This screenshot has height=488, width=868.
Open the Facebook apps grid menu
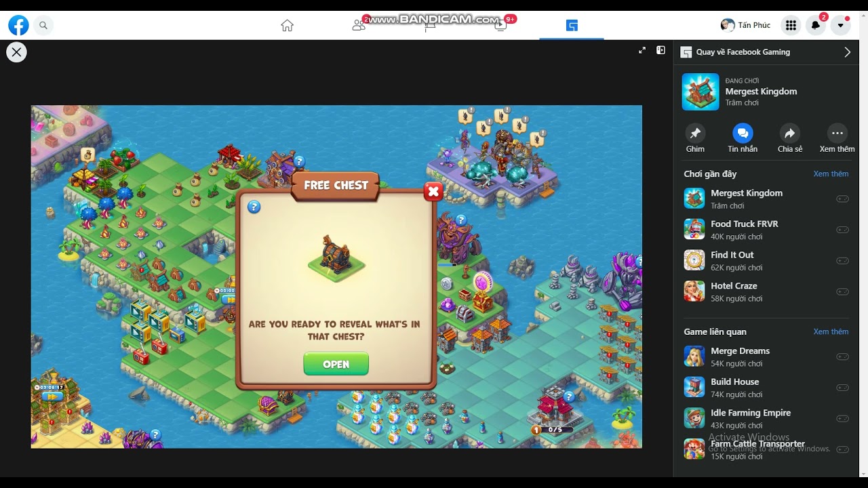pos(791,26)
